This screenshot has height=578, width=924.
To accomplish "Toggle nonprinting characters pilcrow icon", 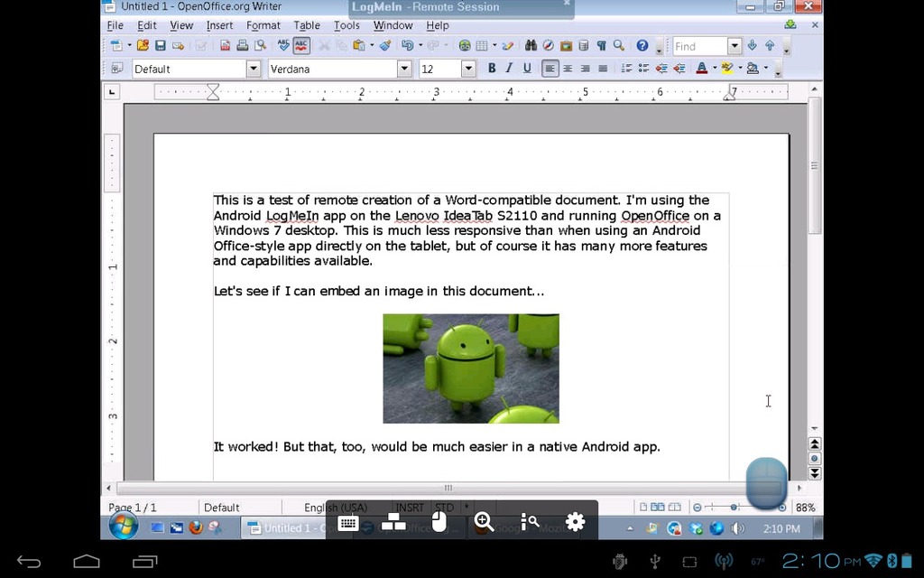I will coord(601,45).
